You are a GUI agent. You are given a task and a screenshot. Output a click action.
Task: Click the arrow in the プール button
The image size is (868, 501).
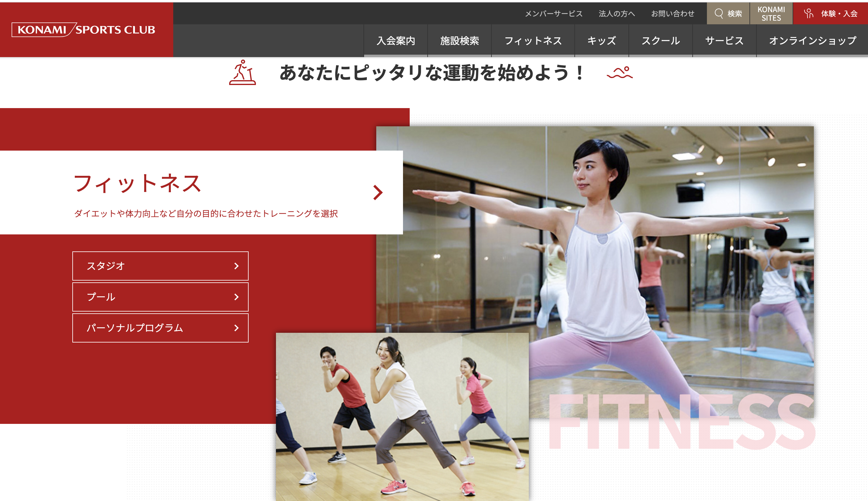(236, 297)
